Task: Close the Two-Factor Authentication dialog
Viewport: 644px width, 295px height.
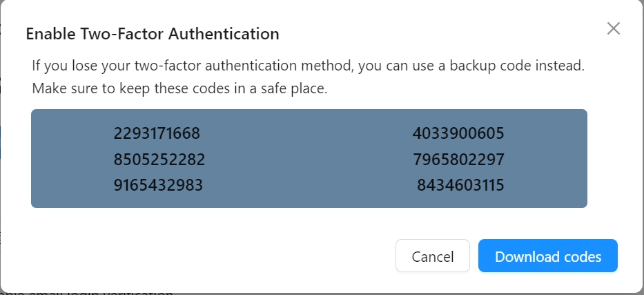Action: tap(613, 29)
